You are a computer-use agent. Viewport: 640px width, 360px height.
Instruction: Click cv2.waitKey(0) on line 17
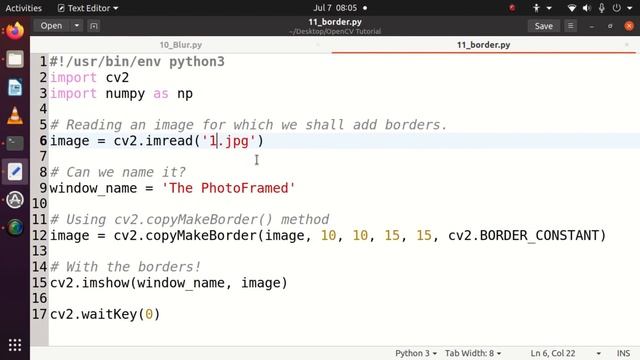(105, 314)
